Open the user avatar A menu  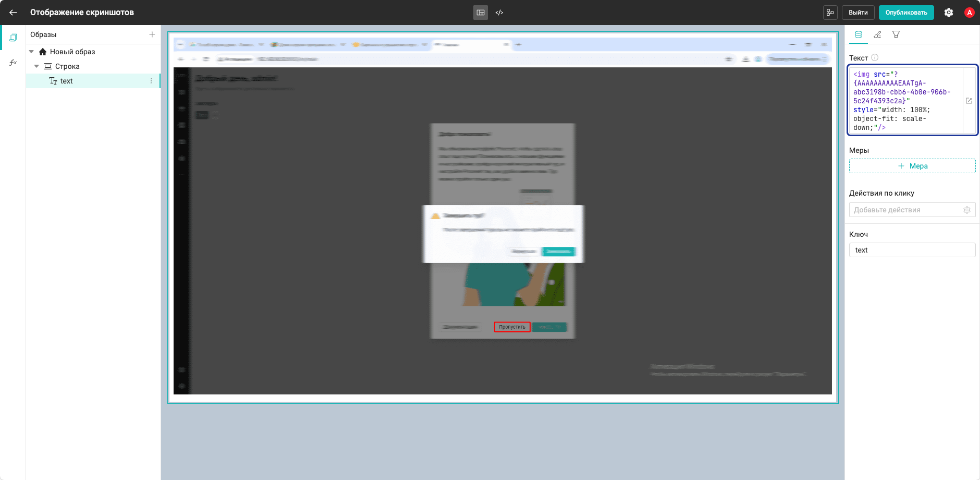tap(970, 13)
